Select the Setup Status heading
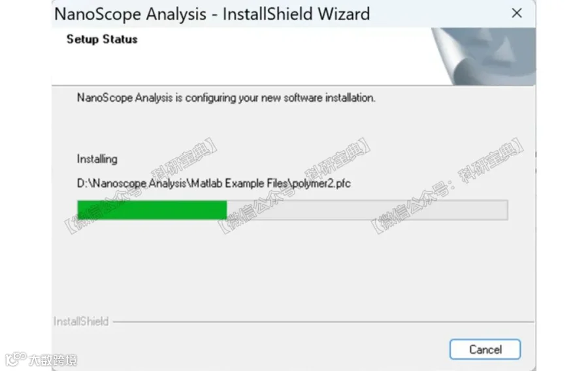 [x=102, y=39]
